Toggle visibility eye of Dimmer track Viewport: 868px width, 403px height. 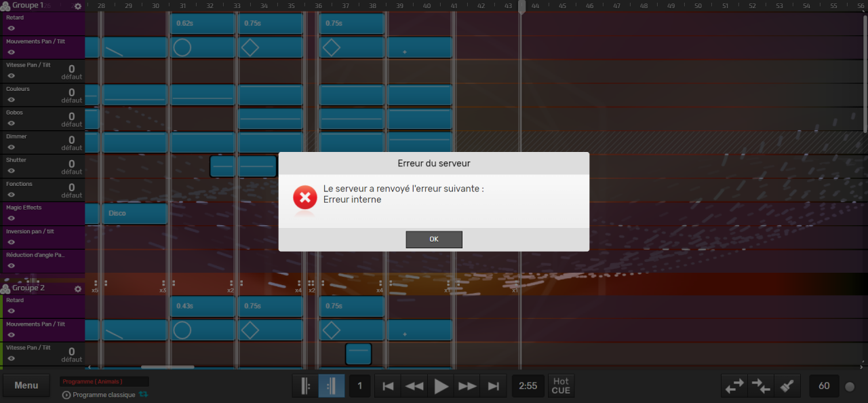12,147
